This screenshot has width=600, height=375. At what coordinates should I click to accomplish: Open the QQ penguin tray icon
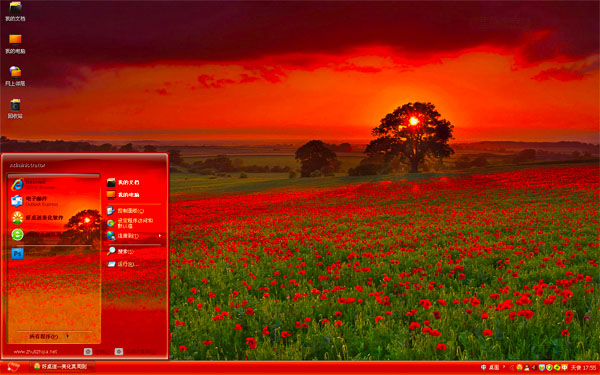click(527, 367)
